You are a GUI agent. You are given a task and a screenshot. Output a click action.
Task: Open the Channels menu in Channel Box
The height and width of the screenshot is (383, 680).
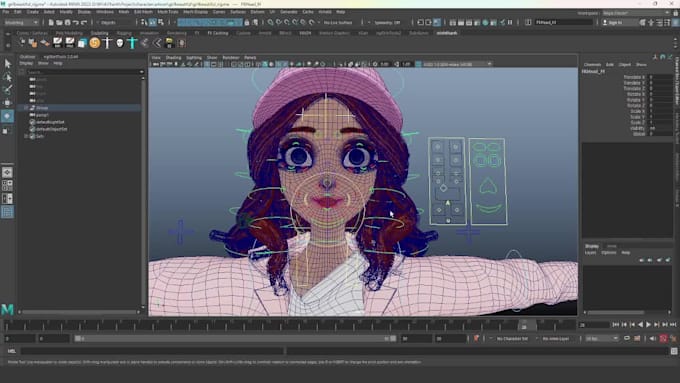(x=592, y=64)
